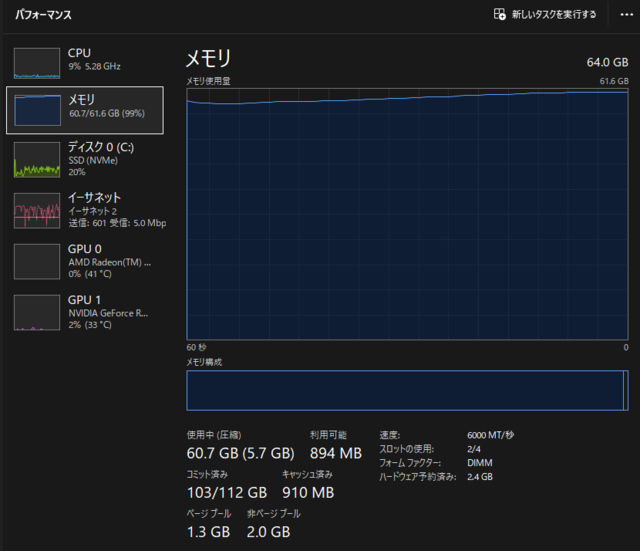Click the run new task icon

[500, 14]
